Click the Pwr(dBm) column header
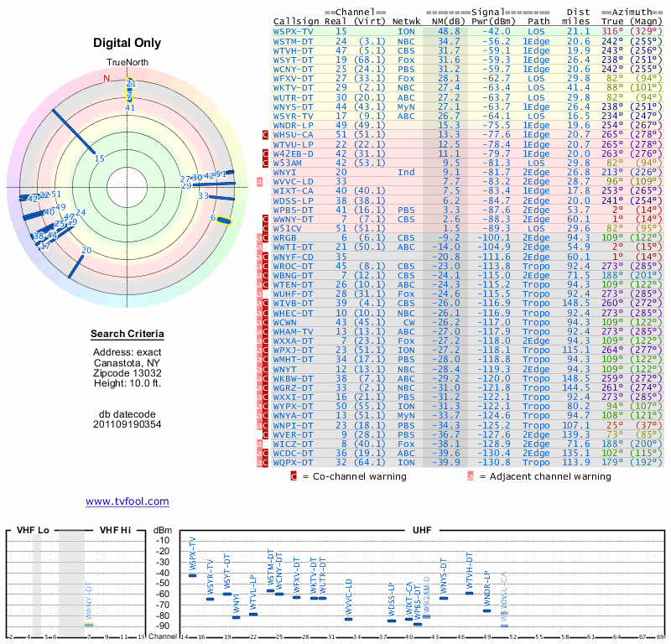This screenshot has width=671, height=644. pos(493,22)
